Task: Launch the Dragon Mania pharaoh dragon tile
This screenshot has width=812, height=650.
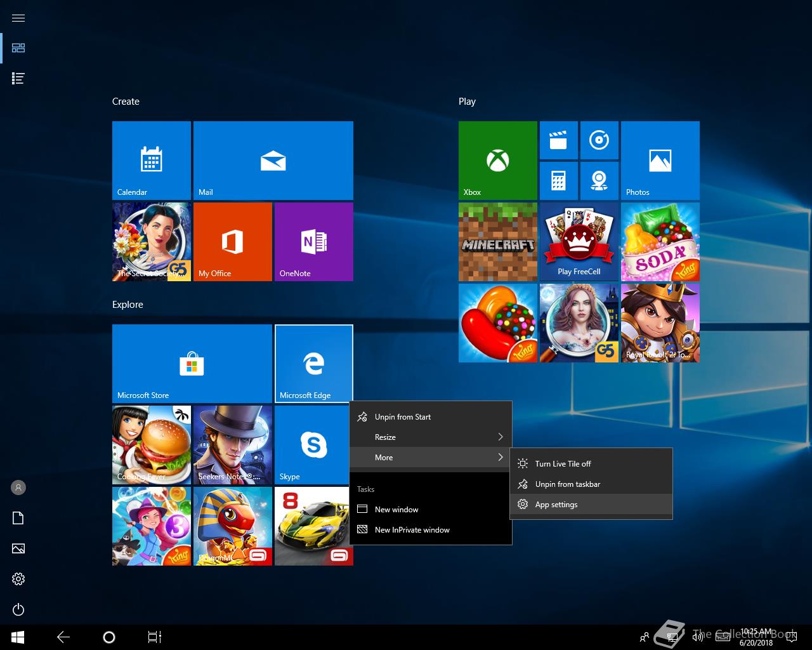Action: click(233, 526)
